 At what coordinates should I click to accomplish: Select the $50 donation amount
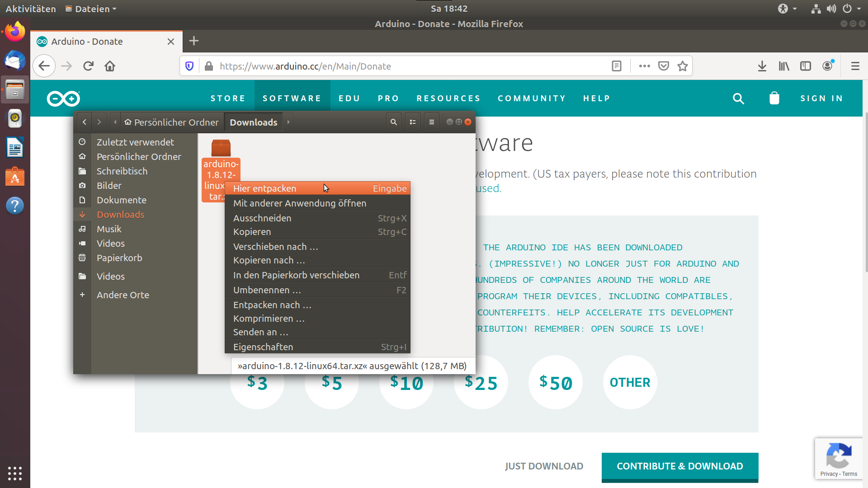556,382
